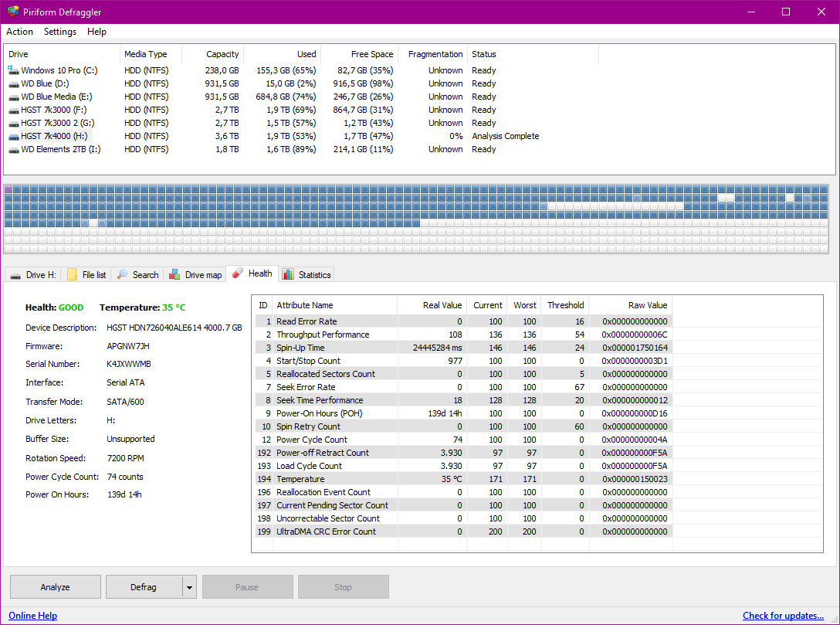Click the Statistics tab's bar chart icon
This screenshot has width=840, height=625.
(288, 274)
